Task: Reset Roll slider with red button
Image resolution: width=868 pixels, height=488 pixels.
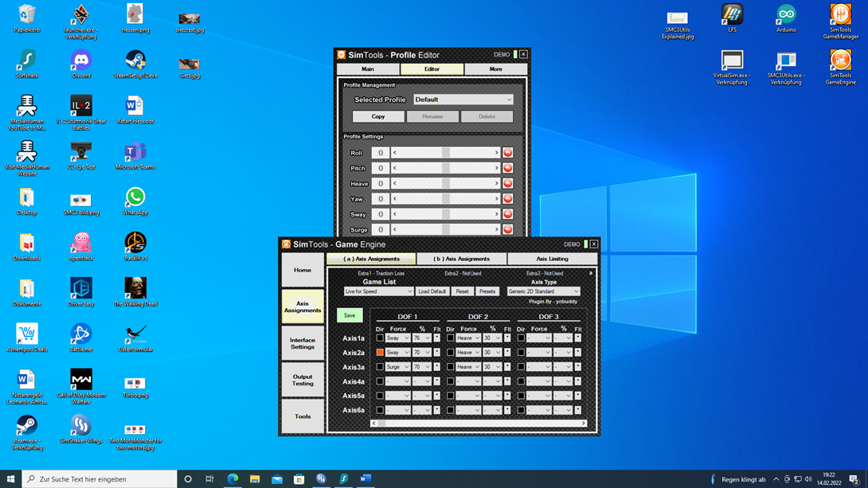Action: [507, 153]
